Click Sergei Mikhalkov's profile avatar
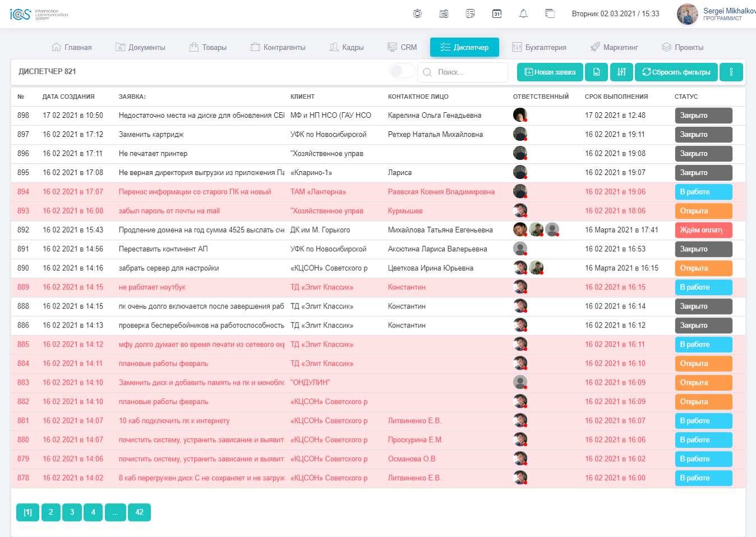Screen dimensions: 756x537 coord(688,14)
